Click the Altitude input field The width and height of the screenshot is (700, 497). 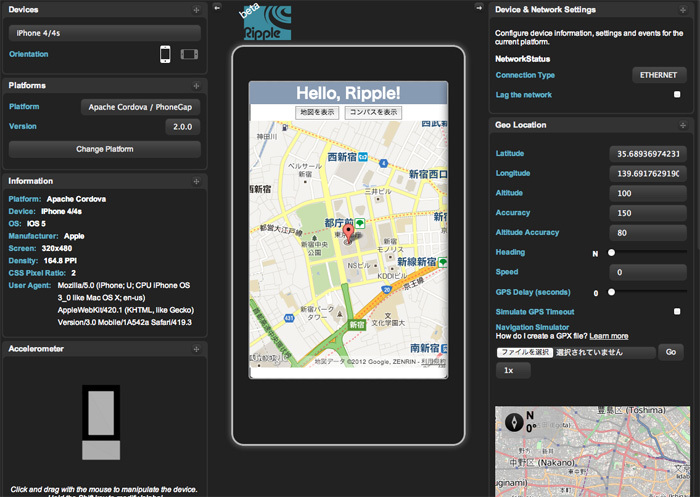click(x=648, y=193)
